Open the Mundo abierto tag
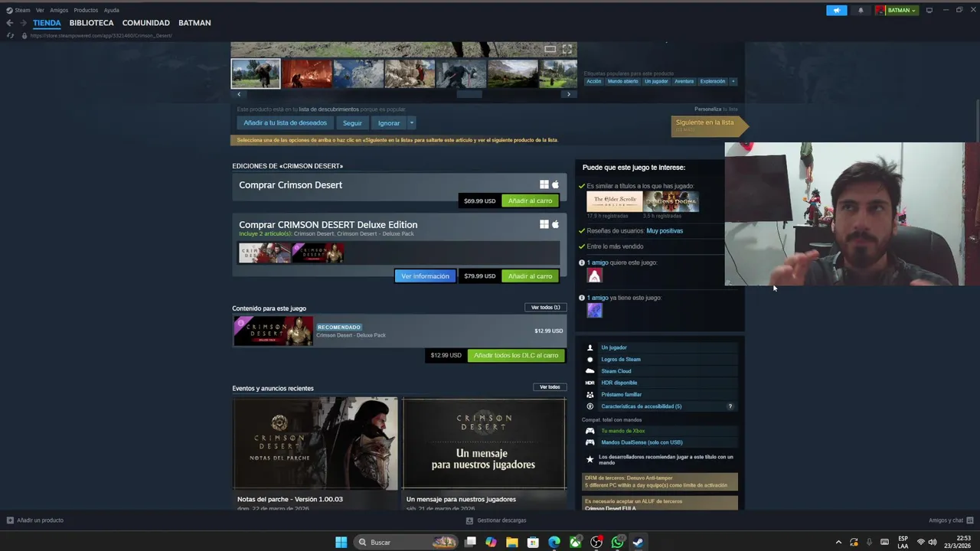Screen dimensions: 980x551 point(622,81)
